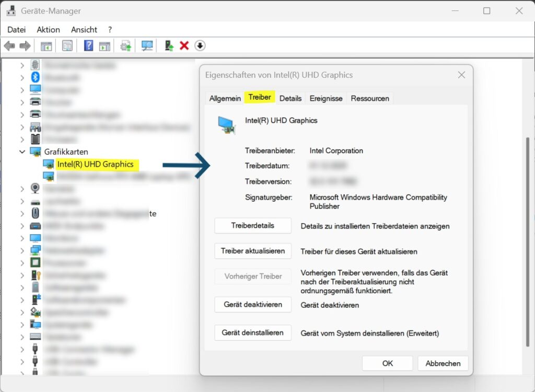
Task: Open the ? help menu
Action: point(110,30)
